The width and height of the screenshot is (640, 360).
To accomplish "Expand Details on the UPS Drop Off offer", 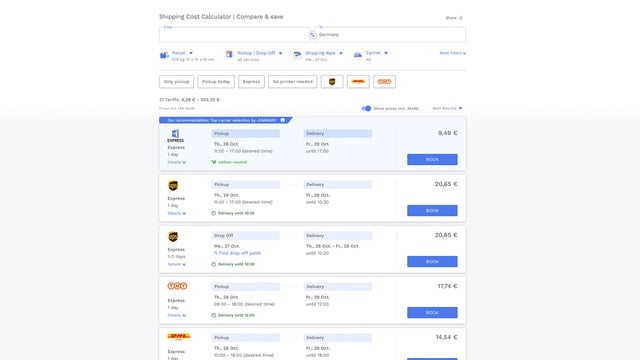I will pos(176,264).
